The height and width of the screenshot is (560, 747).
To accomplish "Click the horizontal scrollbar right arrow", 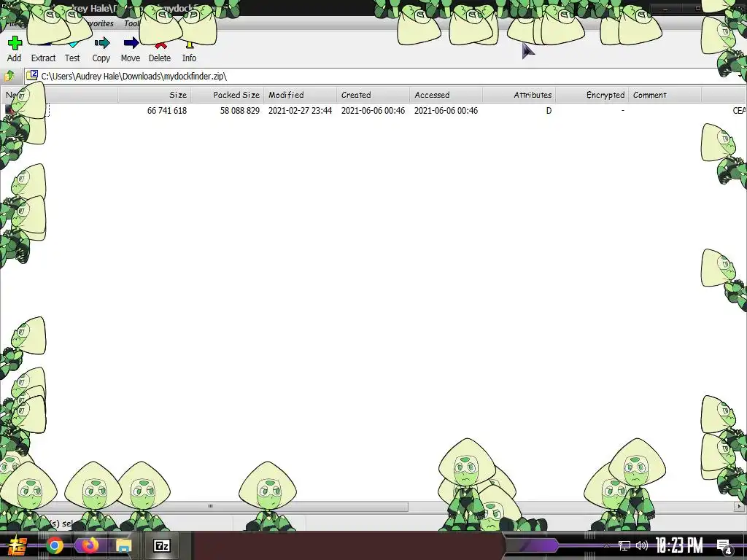I will coord(739,506).
